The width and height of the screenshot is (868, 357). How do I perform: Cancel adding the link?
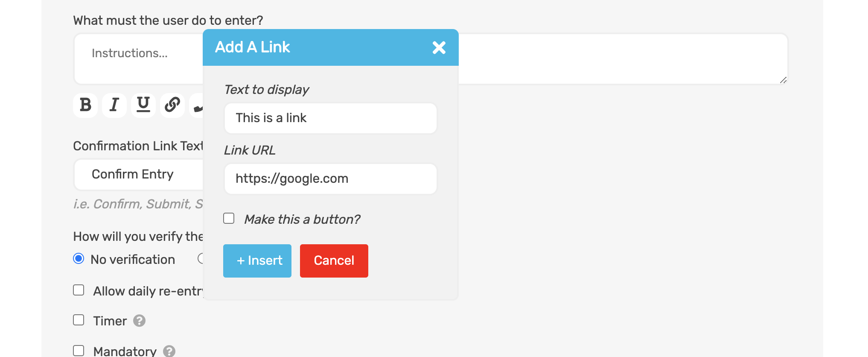pos(334,260)
